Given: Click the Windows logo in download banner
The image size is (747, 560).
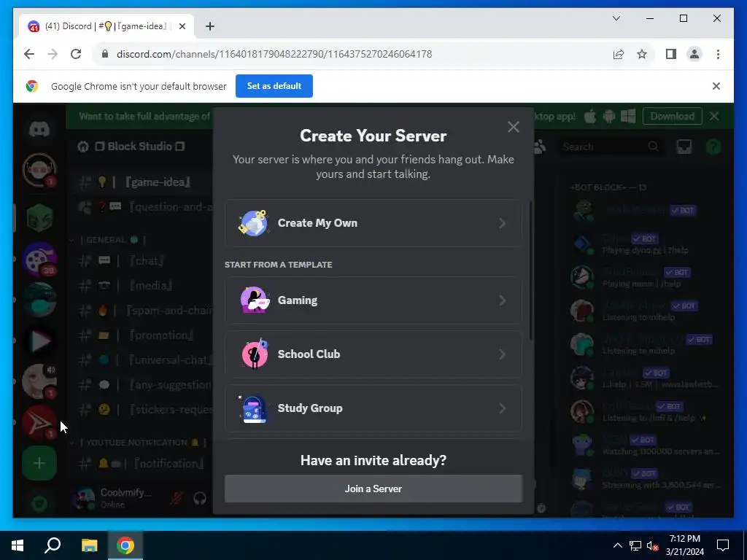Looking at the screenshot, I should (x=628, y=116).
